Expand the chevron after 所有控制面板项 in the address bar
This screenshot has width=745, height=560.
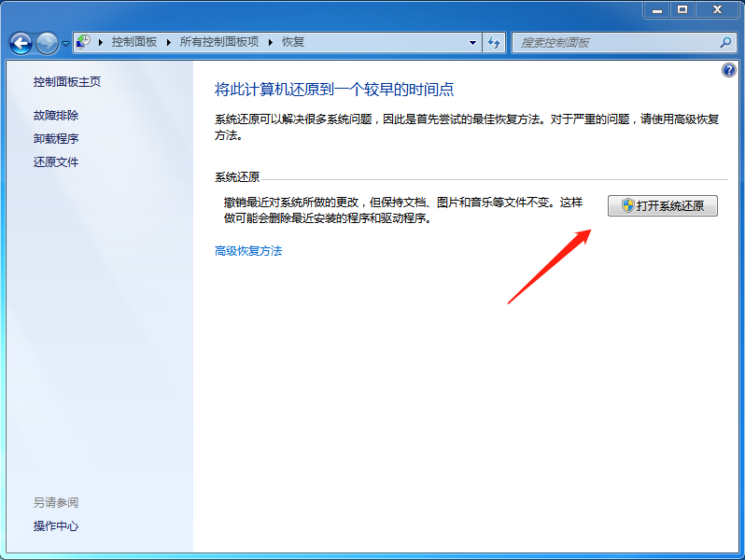tap(271, 42)
